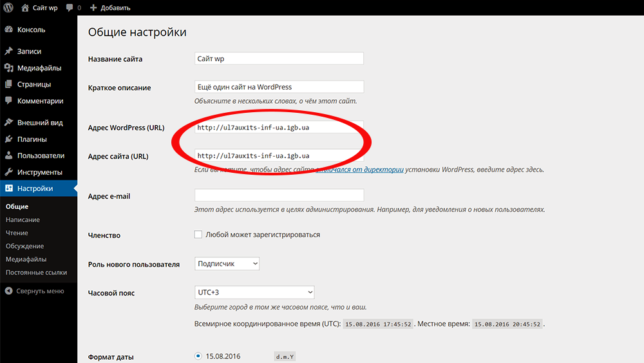This screenshot has width=644, height=363.
Task: Click the Краткое описание input field
Action: click(x=279, y=87)
